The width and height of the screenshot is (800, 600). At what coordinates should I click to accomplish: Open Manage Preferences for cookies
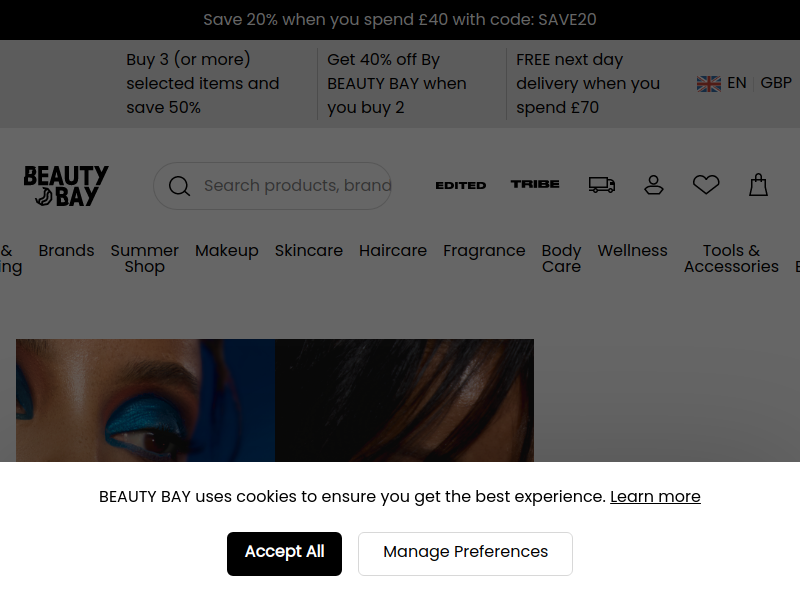(x=465, y=554)
